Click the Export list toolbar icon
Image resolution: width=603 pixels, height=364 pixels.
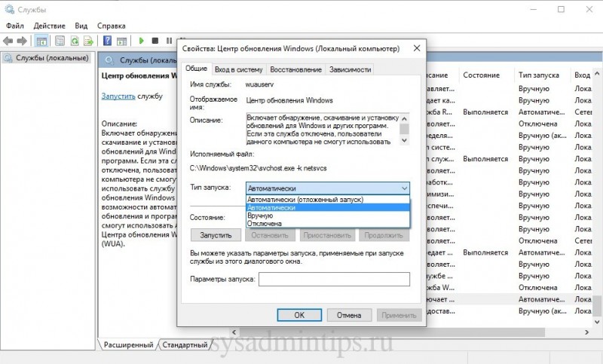tap(88, 41)
